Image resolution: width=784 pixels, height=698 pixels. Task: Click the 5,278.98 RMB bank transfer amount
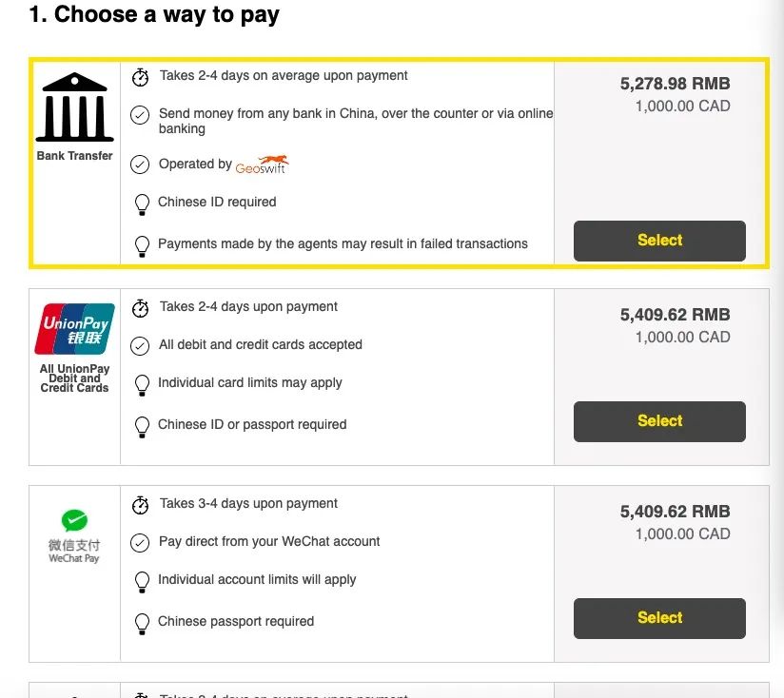675,84
